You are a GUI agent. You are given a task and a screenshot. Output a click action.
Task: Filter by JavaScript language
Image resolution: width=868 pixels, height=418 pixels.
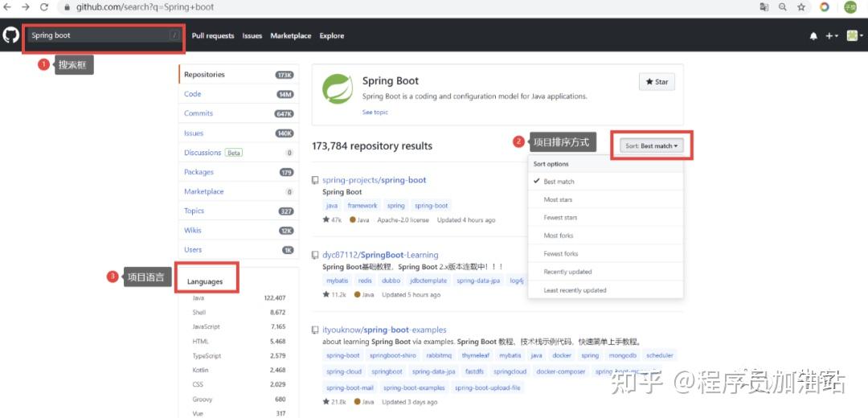pyautogui.click(x=239, y=326)
